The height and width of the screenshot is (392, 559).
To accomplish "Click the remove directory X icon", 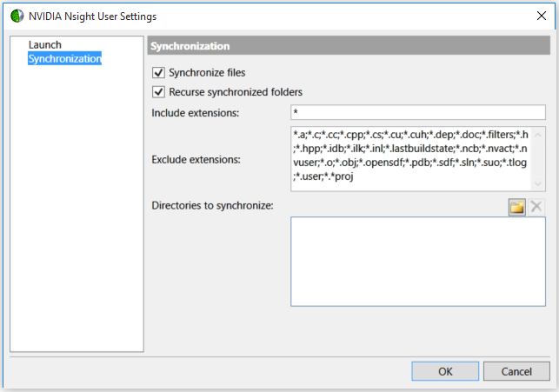I will 536,207.
